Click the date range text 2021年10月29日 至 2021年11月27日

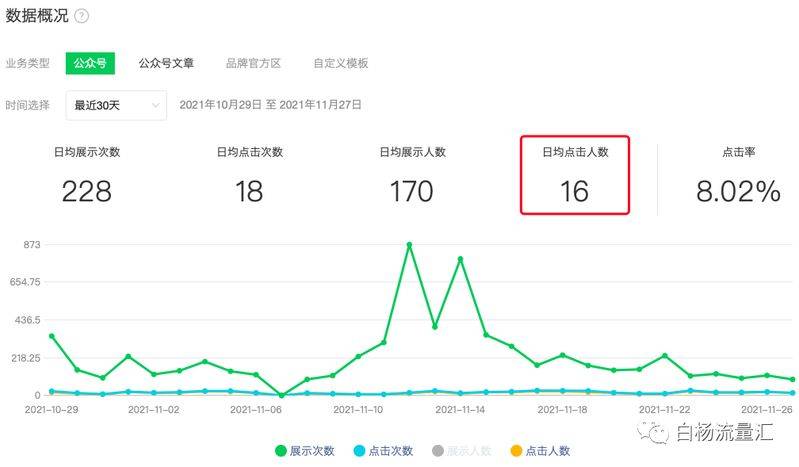(x=271, y=105)
